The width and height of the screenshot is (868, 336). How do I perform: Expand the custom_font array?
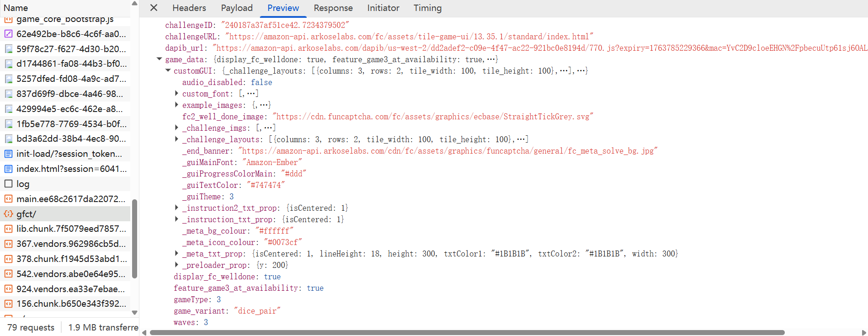tap(176, 93)
